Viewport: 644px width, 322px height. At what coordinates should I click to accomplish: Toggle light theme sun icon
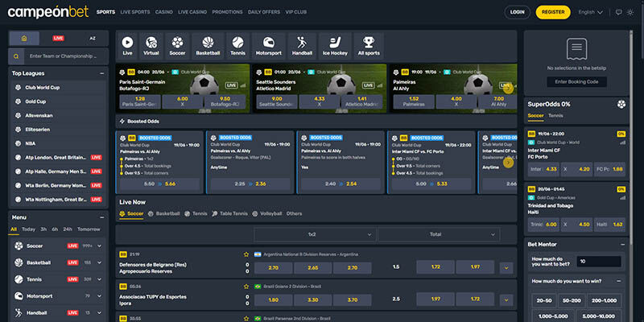point(630,12)
